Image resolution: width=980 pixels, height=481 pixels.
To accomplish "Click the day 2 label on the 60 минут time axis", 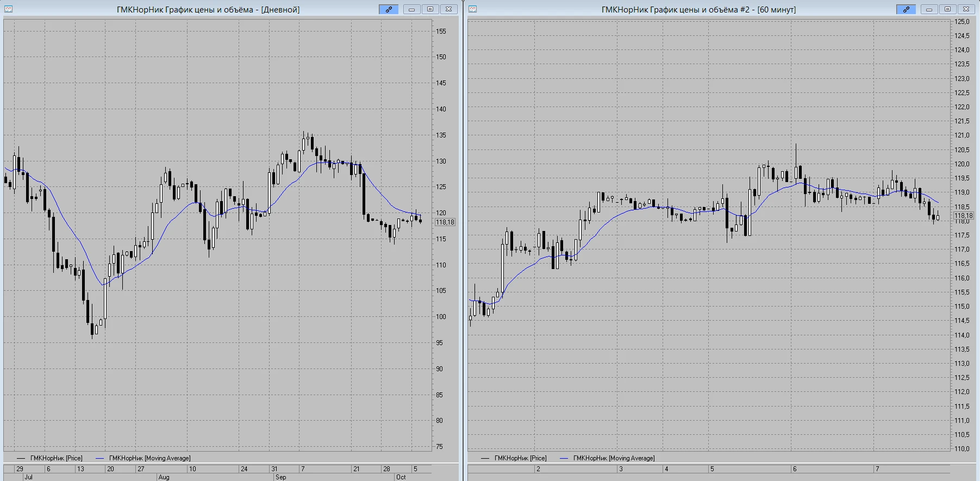I will 538,469.
